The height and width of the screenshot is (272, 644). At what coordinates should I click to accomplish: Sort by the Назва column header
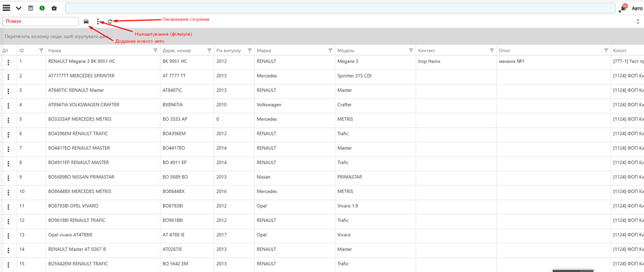coord(55,50)
